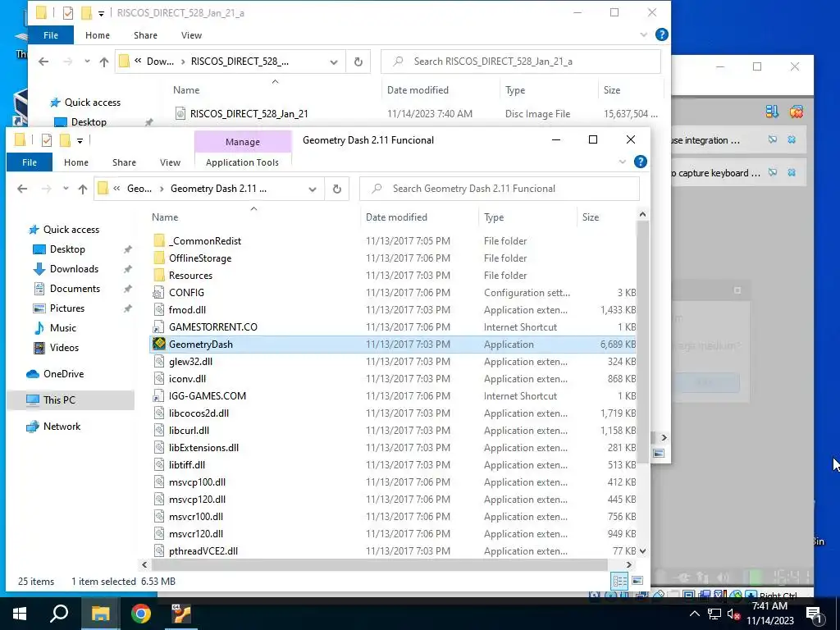This screenshot has width=840, height=630.
Task: Click help icon in Geometry Dash window
Action: 640,162
